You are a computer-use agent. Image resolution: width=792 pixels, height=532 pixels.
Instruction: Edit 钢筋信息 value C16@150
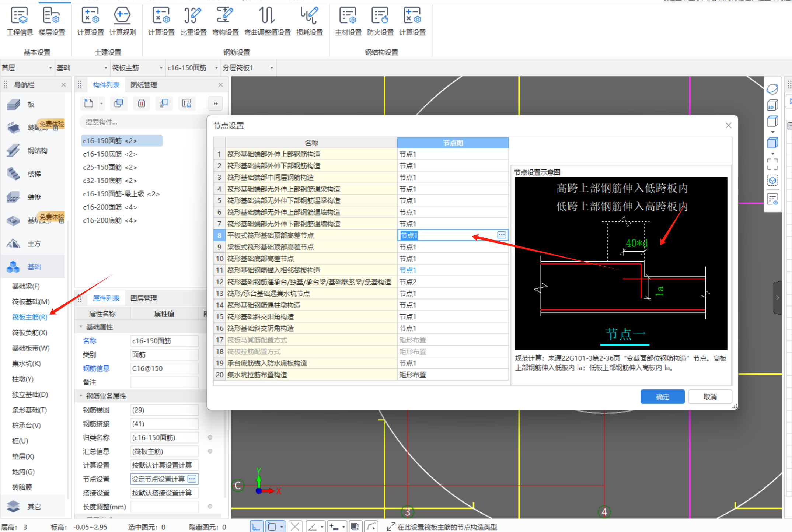[164, 368]
